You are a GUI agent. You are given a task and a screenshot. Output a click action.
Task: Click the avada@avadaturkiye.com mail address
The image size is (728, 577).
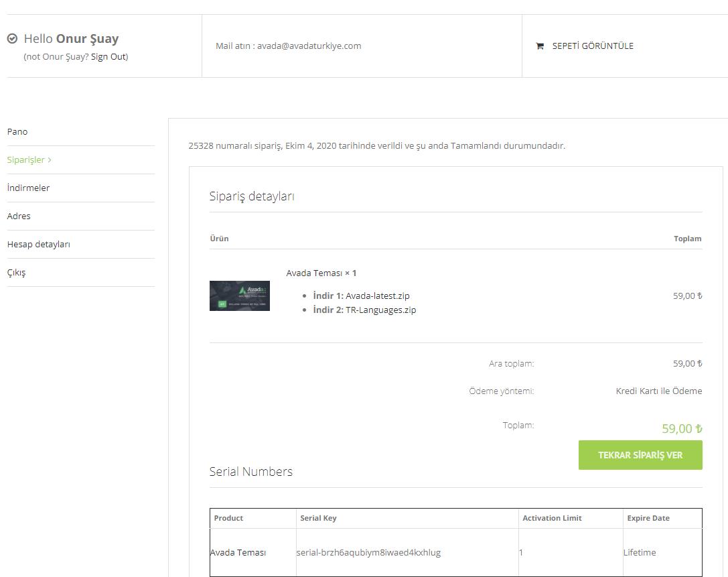309,46
